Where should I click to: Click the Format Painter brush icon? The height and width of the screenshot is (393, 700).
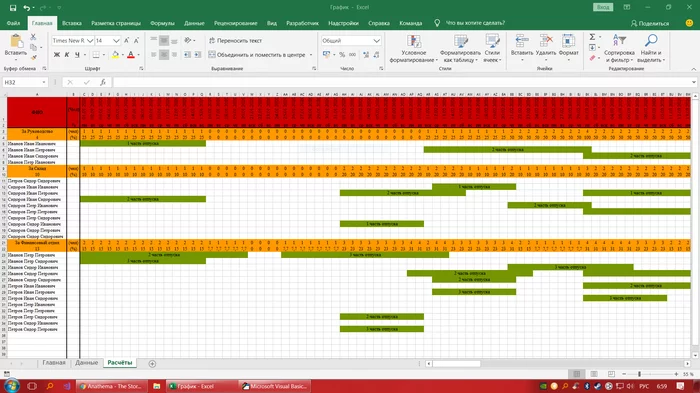pyautogui.click(x=33, y=57)
